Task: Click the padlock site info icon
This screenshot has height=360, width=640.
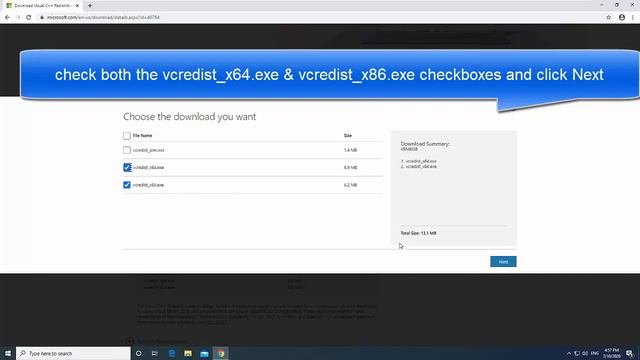Action: click(42, 18)
